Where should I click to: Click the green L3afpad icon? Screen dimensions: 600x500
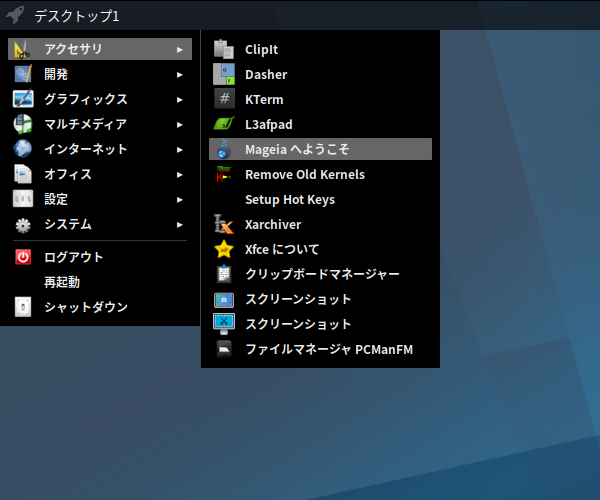224,124
